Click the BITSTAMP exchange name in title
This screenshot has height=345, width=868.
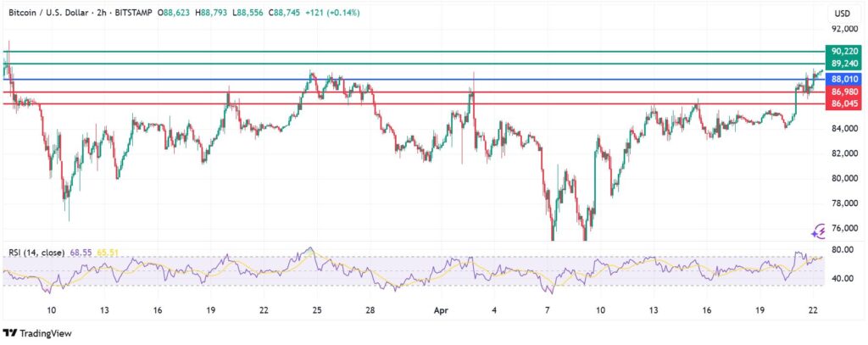(x=150, y=14)
